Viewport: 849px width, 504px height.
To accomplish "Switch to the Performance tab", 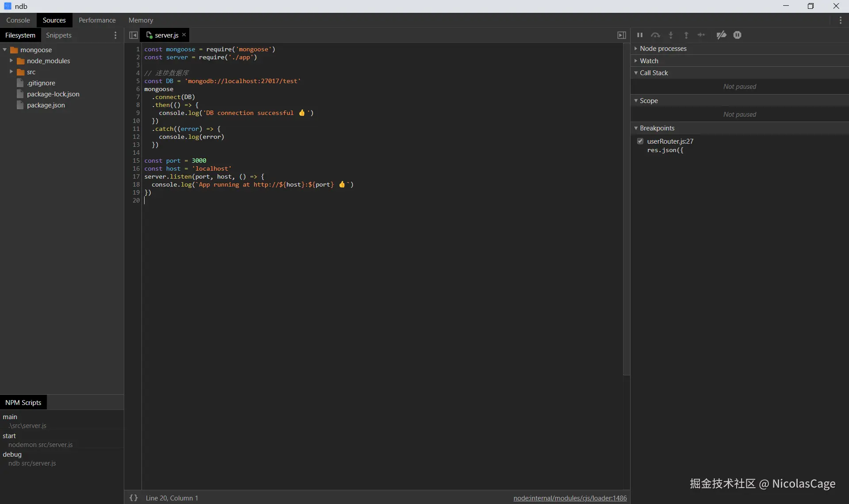I will [x=97, y=20].
